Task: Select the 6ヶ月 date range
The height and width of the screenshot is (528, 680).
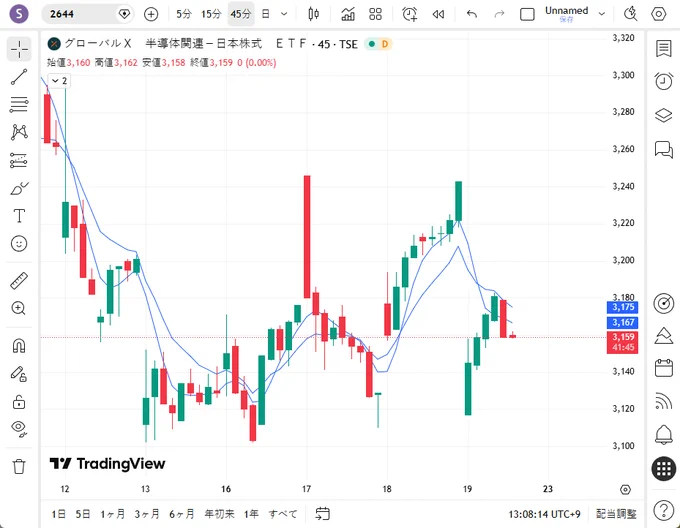Action: click(182, 514)
